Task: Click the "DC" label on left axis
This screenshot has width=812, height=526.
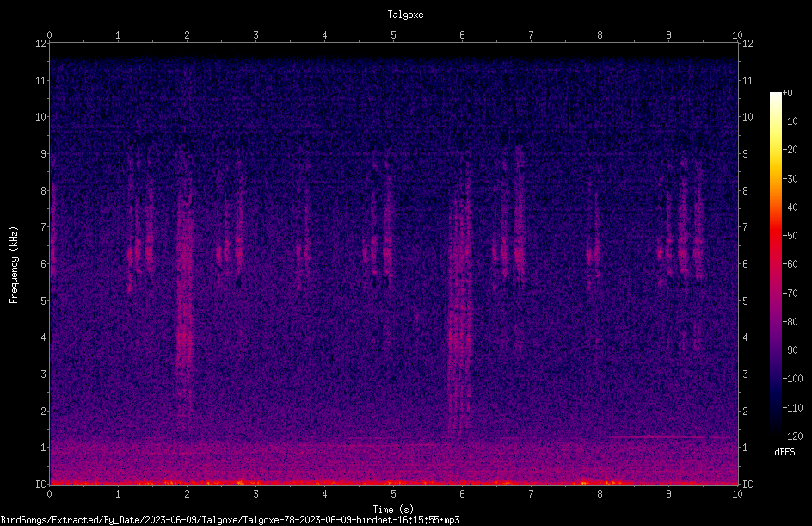Action: (40, 484)
